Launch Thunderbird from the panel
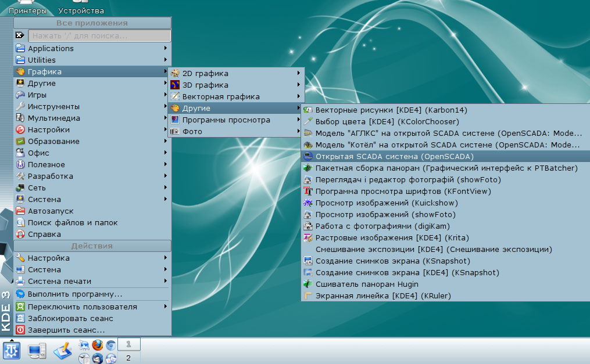Image resolution: width=590 pixels, height=364 pixels. coord(98,358)
